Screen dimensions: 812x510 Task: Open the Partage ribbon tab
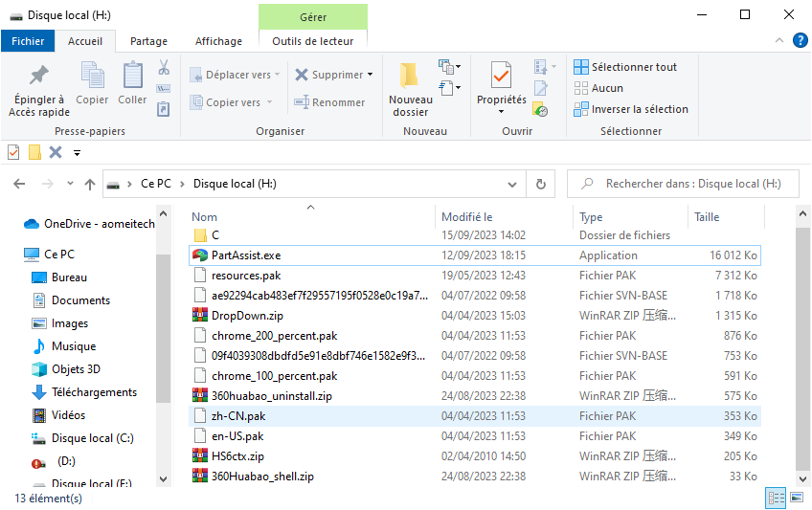pyautogui.click(x=148, y=41)
